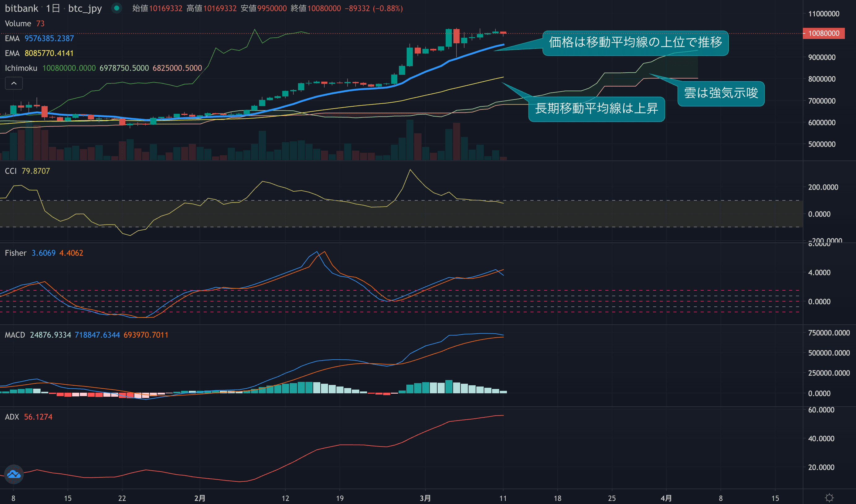Viewport: 856px width, 504px height.
Task: Click the Ichimoku indicator legend label
Action: [x=21, y=68]
